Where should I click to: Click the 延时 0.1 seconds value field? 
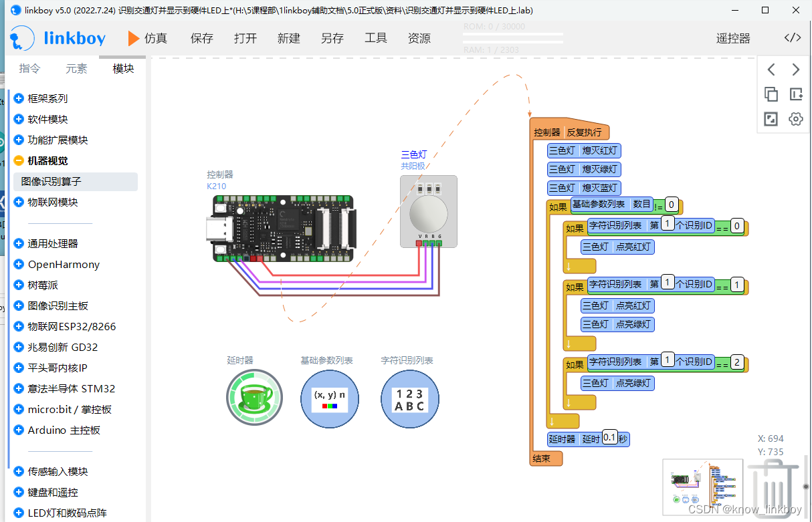click(x=609, y=438)
